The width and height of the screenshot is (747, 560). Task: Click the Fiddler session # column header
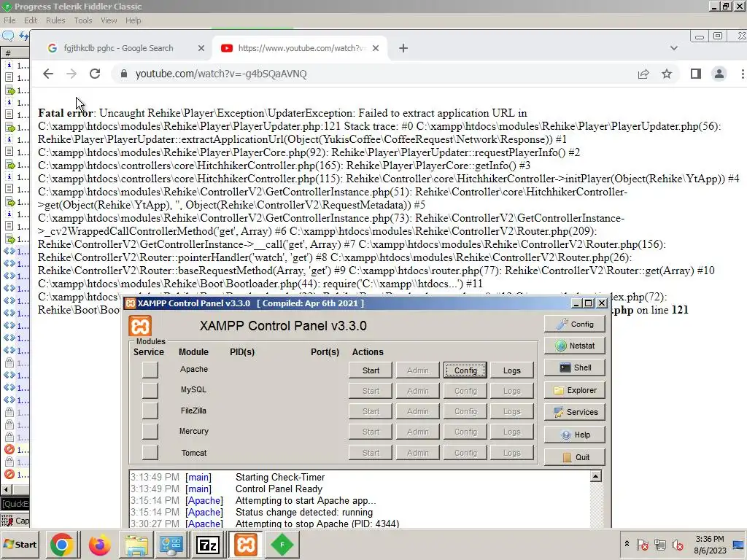15,52
